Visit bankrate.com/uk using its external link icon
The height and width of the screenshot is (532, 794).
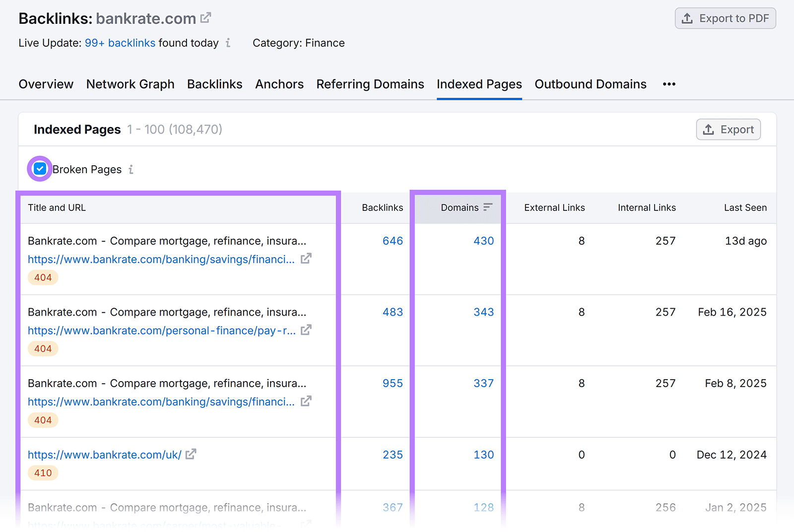[x=192, y=454]
